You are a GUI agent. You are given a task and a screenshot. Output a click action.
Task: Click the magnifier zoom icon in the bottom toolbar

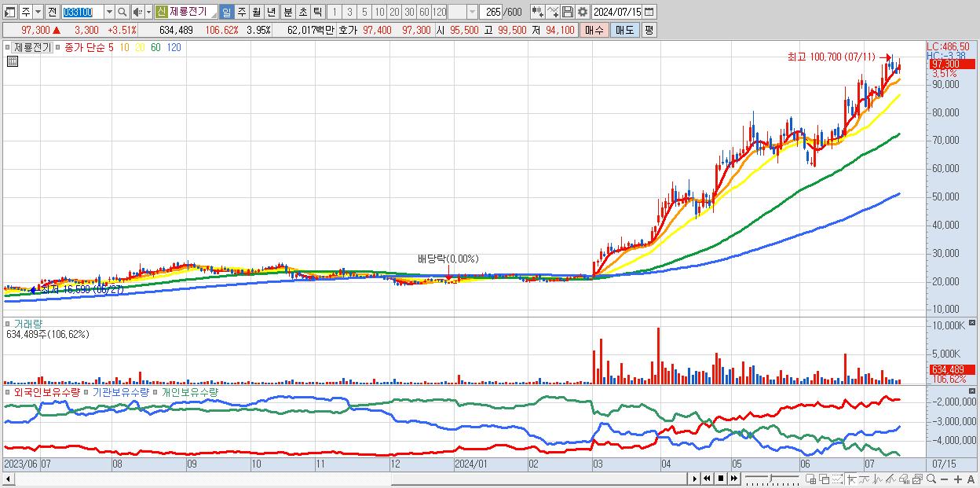click(x=931, y=479)
